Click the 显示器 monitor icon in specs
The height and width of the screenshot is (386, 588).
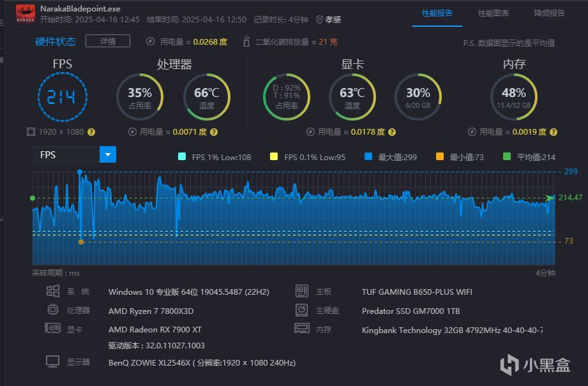click(52, 362)
